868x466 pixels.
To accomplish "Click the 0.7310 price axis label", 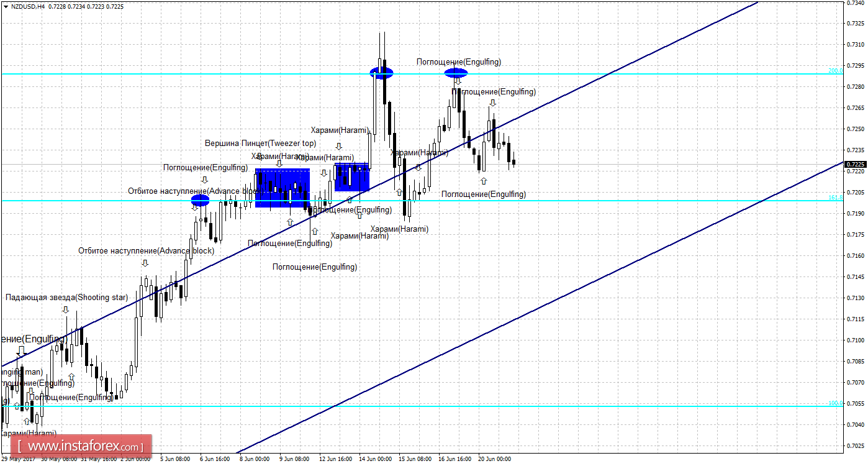I will coord(855,45).
